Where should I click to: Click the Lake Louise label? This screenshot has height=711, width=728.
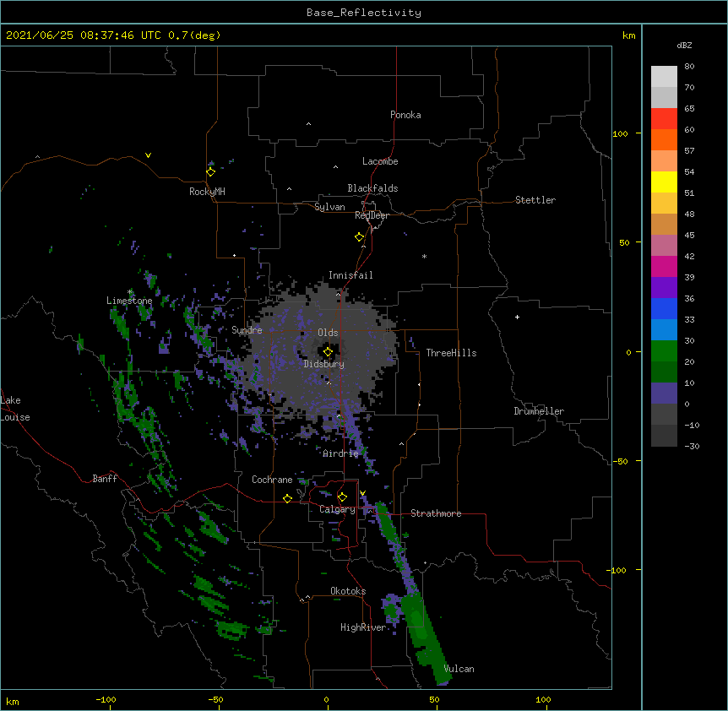15,409
